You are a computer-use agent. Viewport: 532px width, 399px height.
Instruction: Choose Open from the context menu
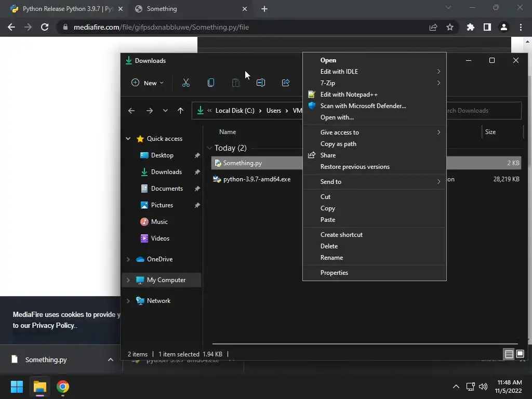[x=374, y=60]
